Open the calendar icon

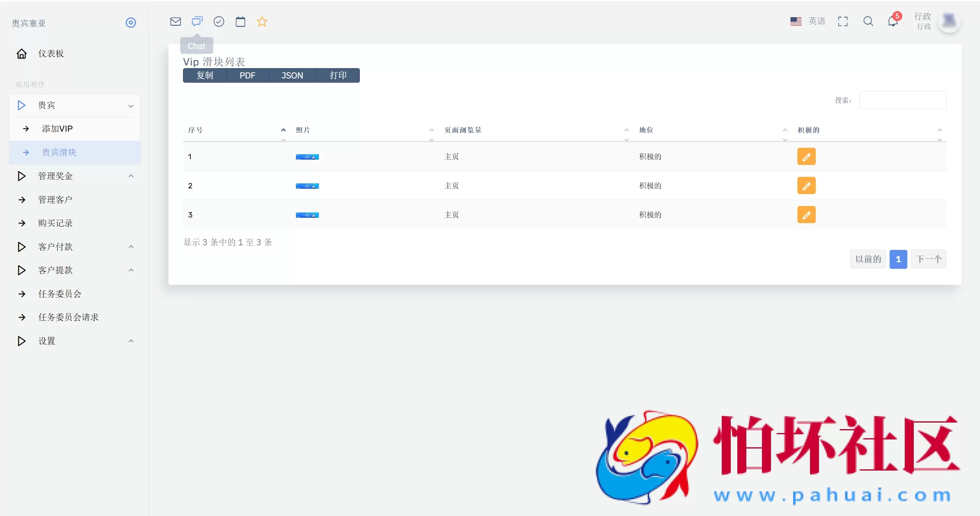click(x=240, y=21)
